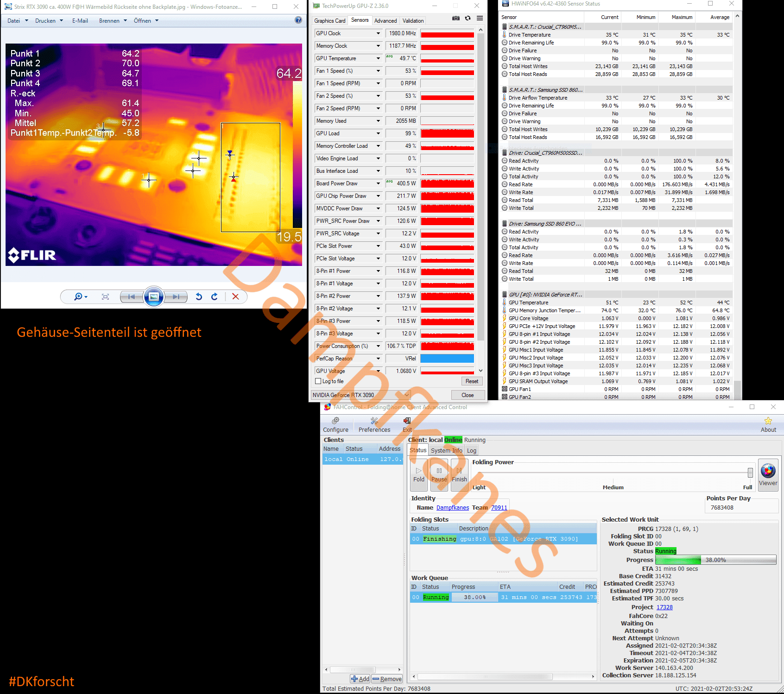Viewport: 784px width, 694px height.
Task: Open About in FAHControl
Action: [x=768, y=425]
